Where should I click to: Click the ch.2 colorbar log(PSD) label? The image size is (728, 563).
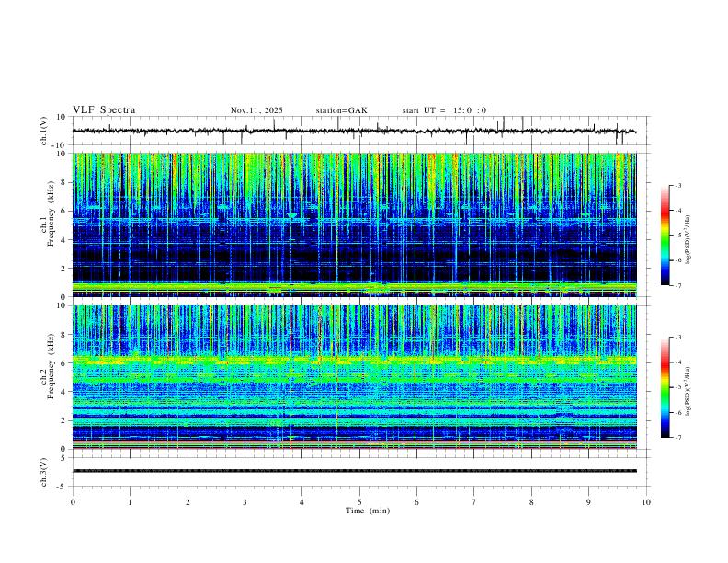(x=688, y=391)
